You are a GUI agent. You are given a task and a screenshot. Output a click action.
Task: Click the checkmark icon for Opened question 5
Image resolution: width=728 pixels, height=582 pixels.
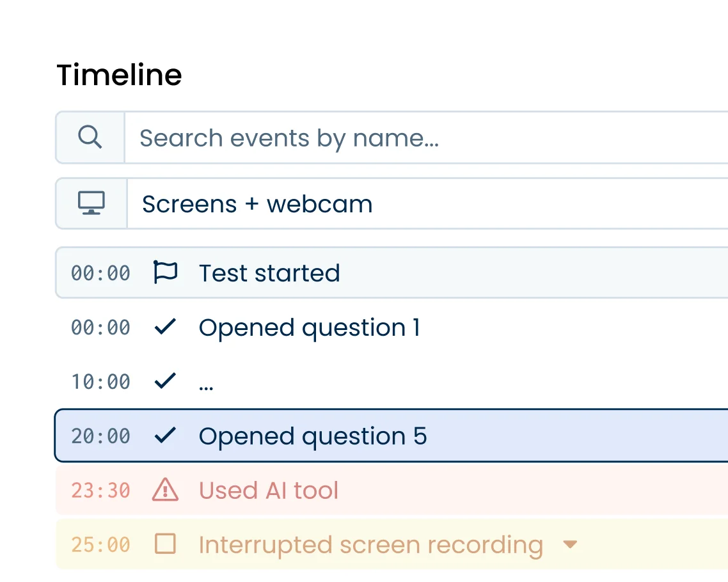165,436
